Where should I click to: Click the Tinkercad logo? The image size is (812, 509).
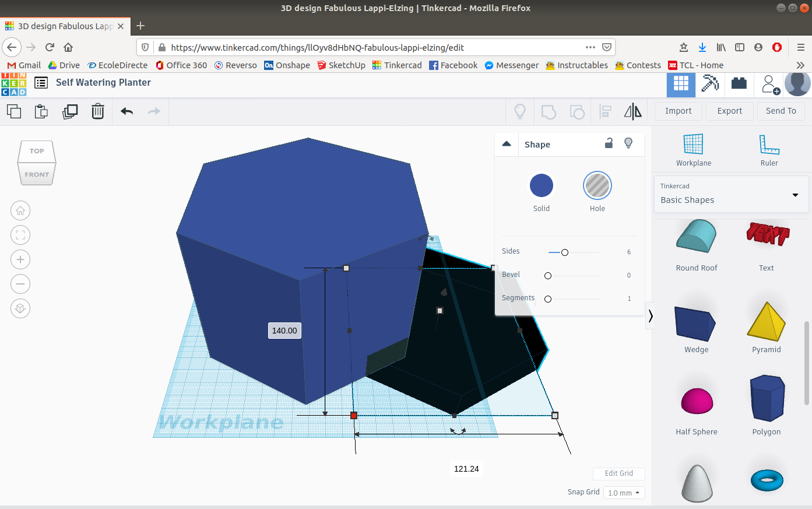(13, 84)
